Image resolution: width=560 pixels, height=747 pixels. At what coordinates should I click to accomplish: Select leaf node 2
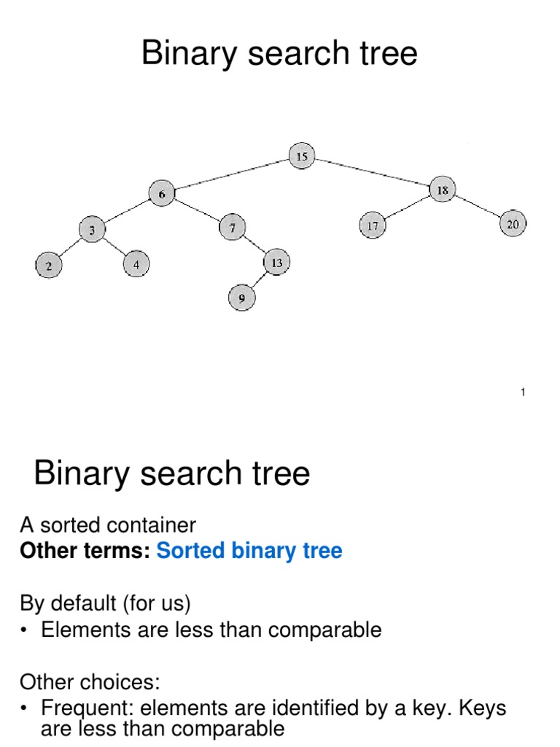[x=49, y=266]
